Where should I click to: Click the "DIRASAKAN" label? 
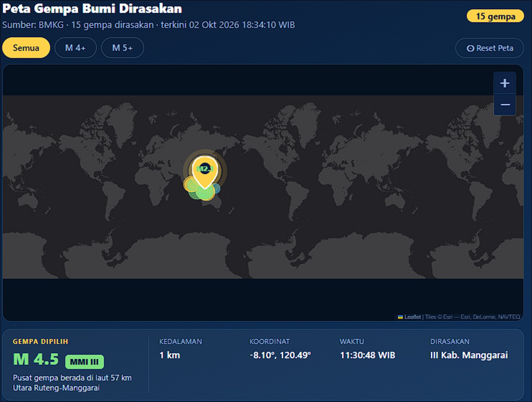click(x=450, y=342)
